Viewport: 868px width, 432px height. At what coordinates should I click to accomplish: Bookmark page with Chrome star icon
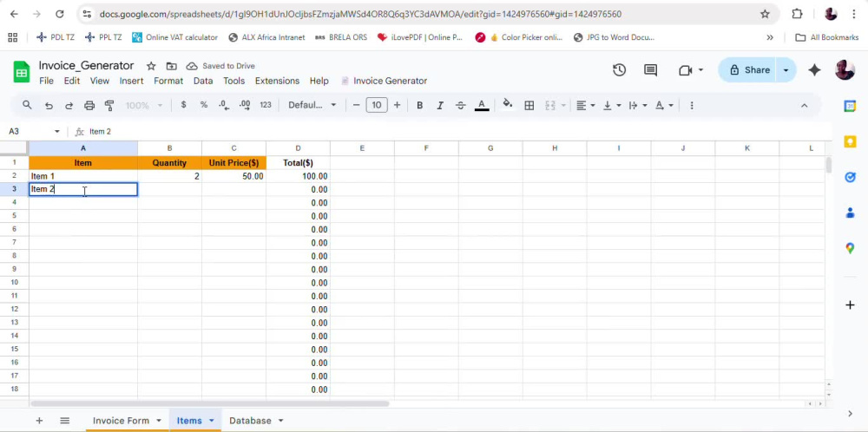[765, 14]
